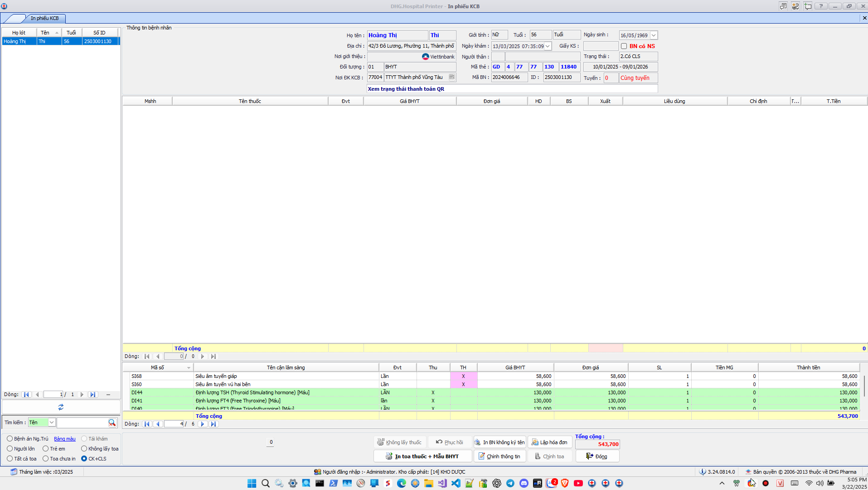The image size is (868, 490).
Task: Launch Microsoft Edge from taskbar
Action: [402, 483]
